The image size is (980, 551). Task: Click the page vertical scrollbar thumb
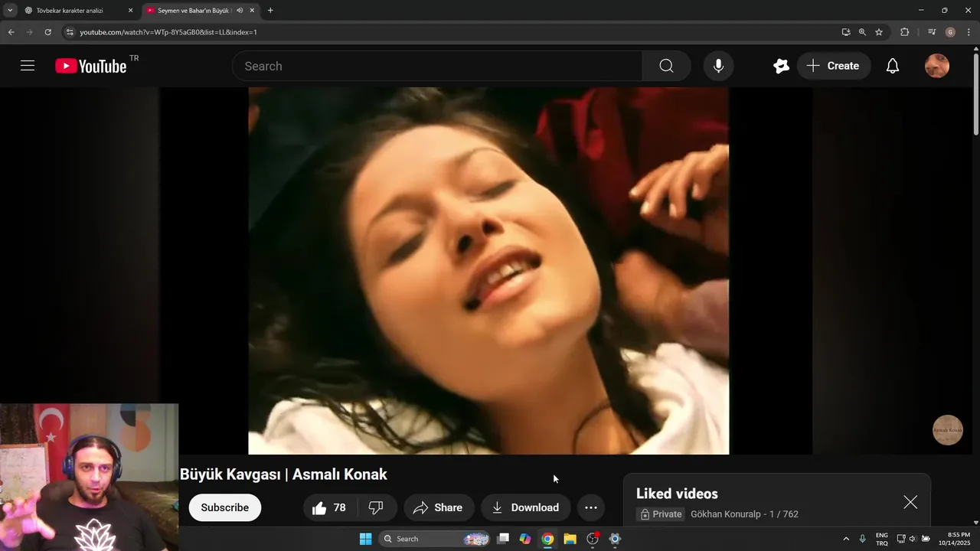click(975, 95)
